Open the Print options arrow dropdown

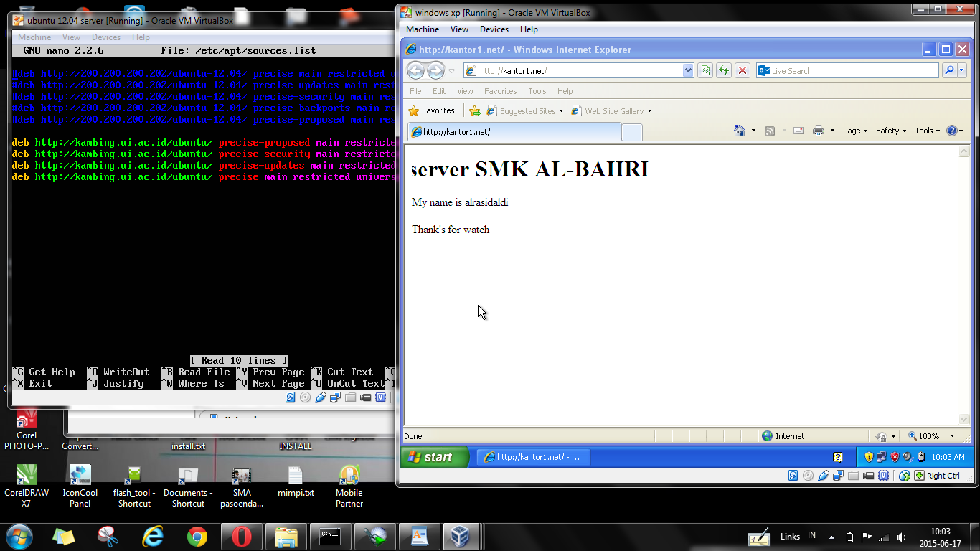pos(832,131)
